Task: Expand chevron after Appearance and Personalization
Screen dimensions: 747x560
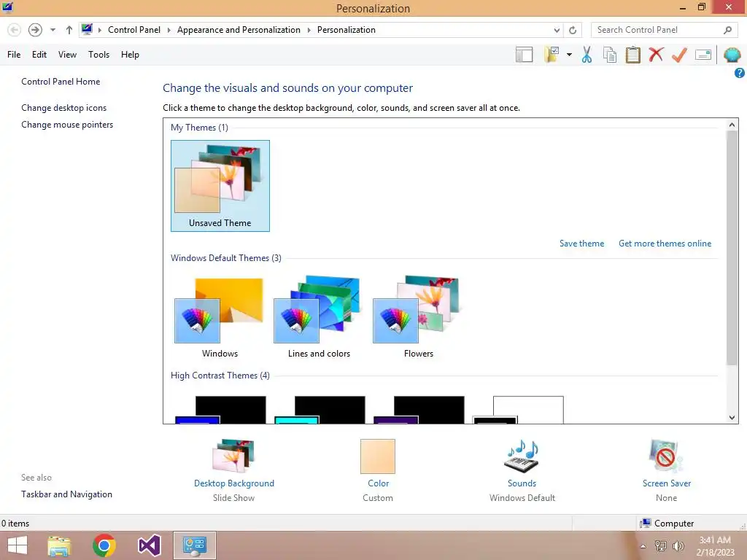Action: click(x=309, y=30)
